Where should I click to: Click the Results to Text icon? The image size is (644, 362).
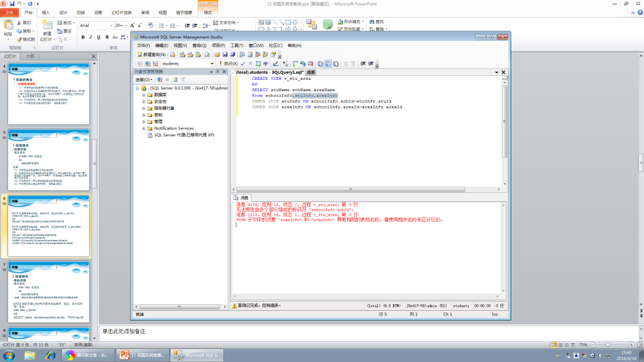[x=320, y=63]
